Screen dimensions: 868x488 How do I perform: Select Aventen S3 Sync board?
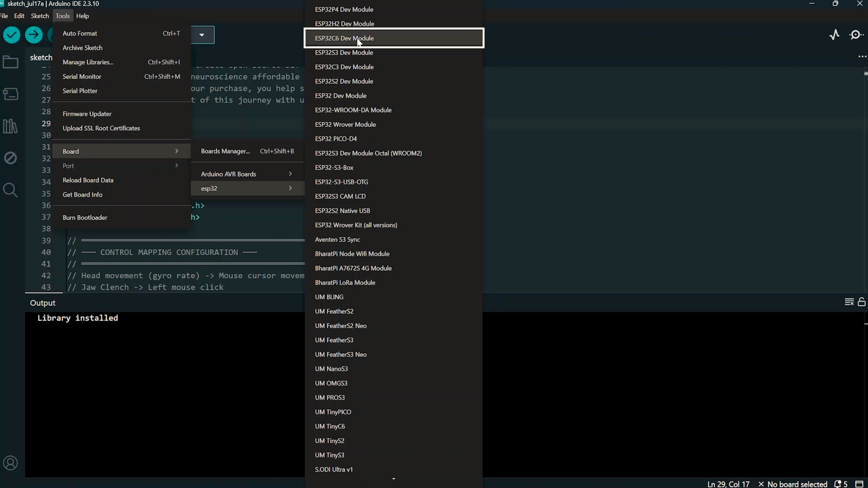tap(394, 240)
